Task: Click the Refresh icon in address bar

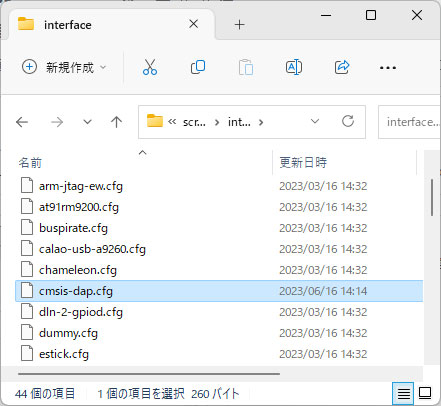Action: (348, 121)
